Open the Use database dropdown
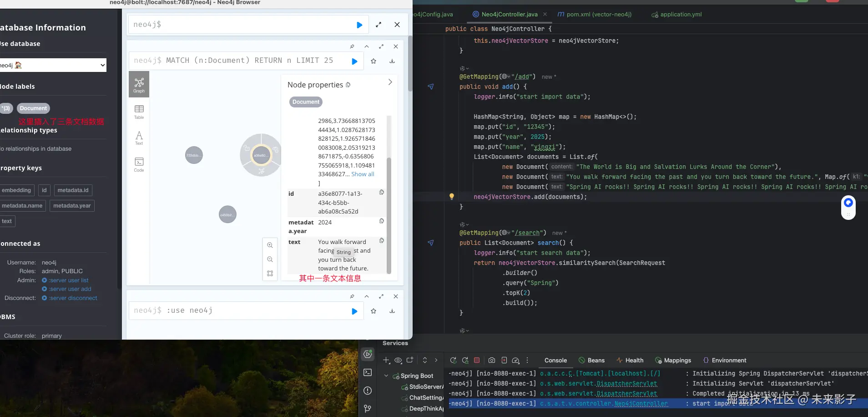 53,65
